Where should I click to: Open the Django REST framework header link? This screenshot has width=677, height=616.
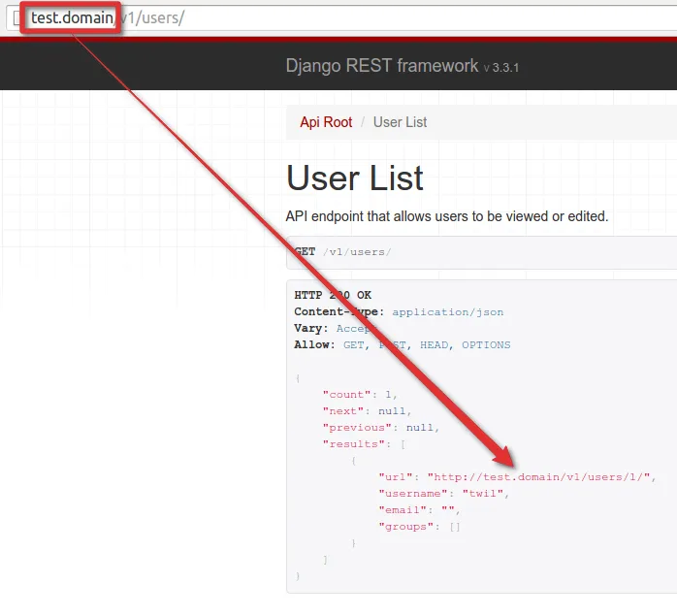point(382,66)
